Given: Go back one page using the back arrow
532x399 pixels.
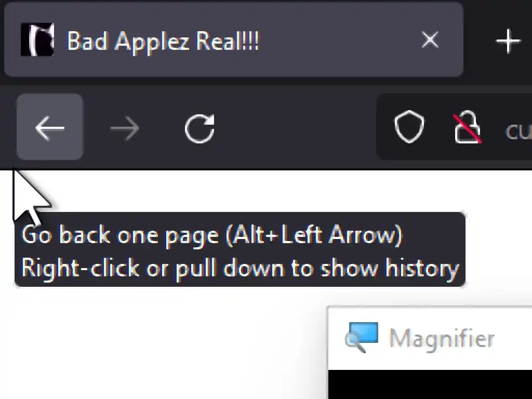Looking at the screenshot, I should coord(50,127).
